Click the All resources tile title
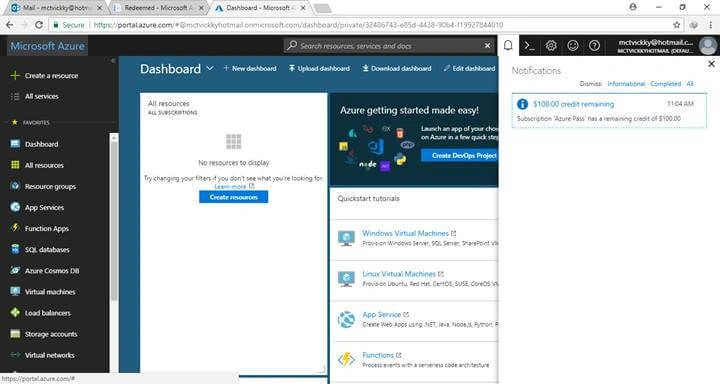Screen dimensions: 720x384 coord(169,103)
